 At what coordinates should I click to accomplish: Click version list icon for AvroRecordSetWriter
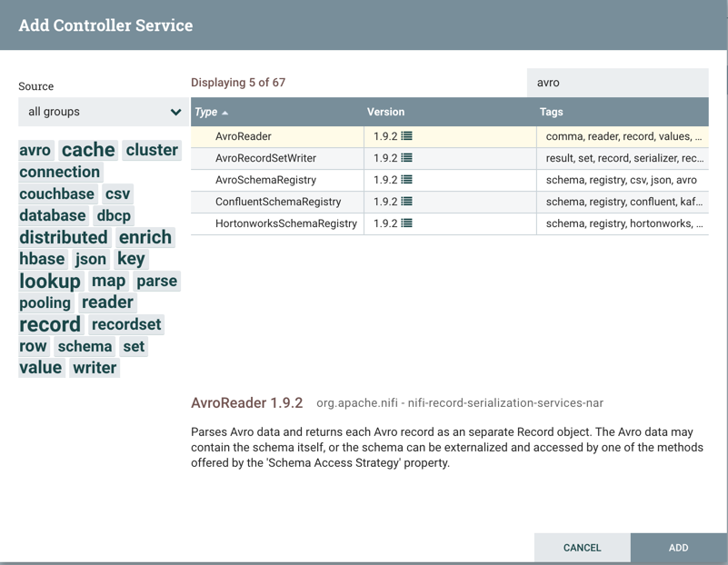(x=406, y=158)
